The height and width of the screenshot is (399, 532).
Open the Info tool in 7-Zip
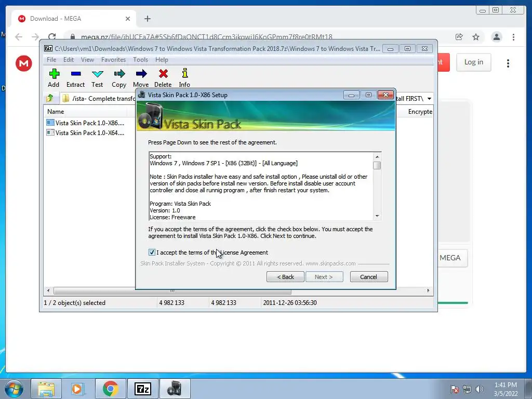click(x=184, y=78)
